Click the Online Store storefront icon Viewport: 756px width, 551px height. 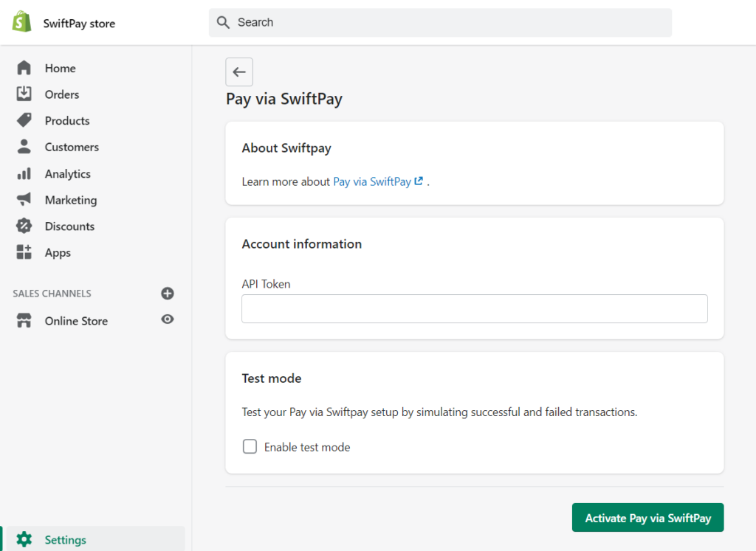24,320
